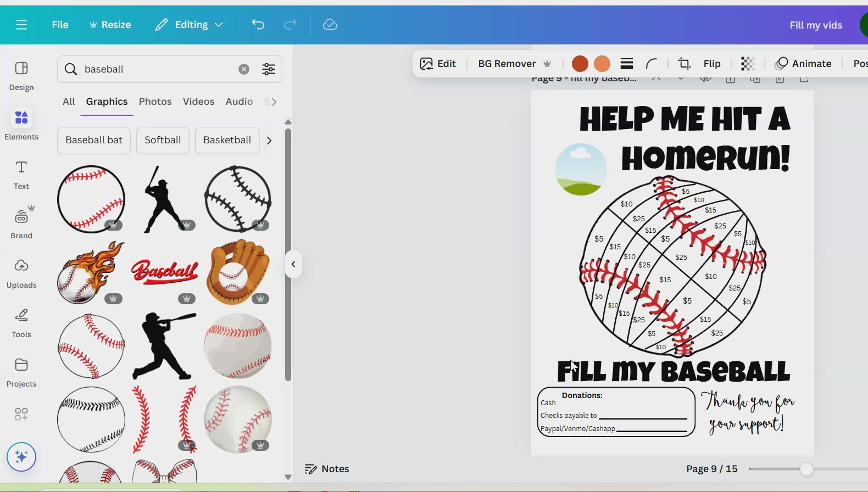Screen dimensions: 868x492
Task: Open the search filters icon
Action: [x=269, y=69]
